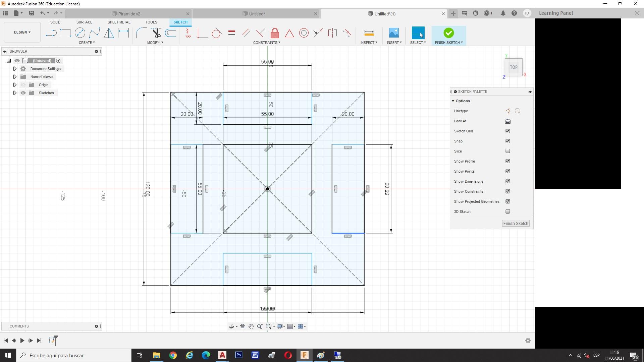Viewport: 644px width, 362px height.
Task: Hide the Sketches folder visibility
Action: pos(23,93)
